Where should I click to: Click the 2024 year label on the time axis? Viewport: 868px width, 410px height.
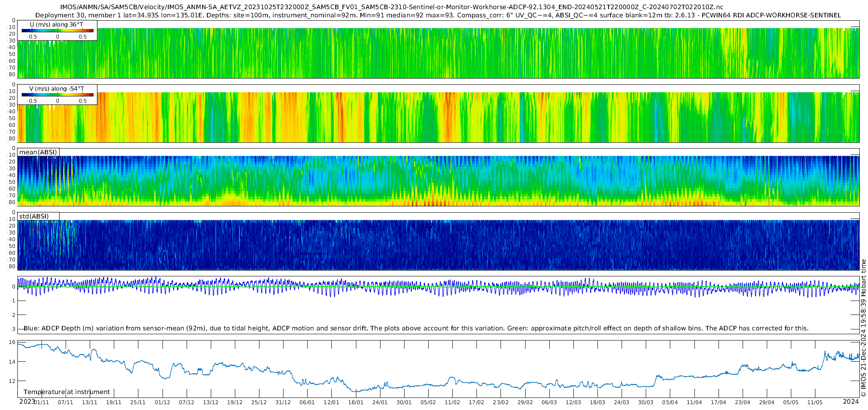pyautogui.click(x=851, y=401)
